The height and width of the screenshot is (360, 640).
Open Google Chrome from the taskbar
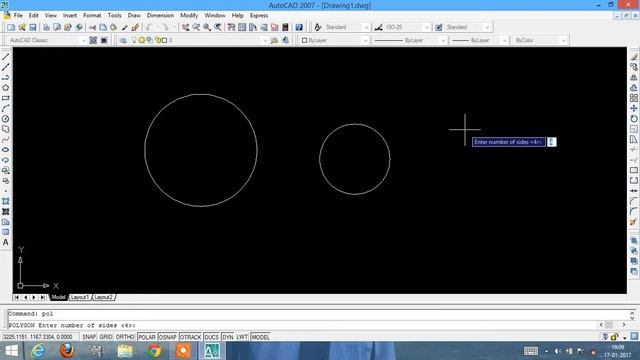(154, 351)
